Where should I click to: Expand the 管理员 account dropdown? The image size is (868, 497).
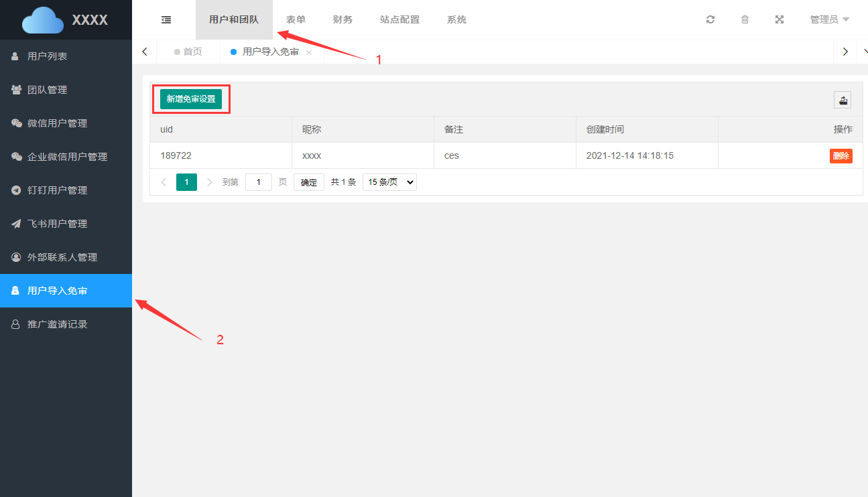pos(830,20)
